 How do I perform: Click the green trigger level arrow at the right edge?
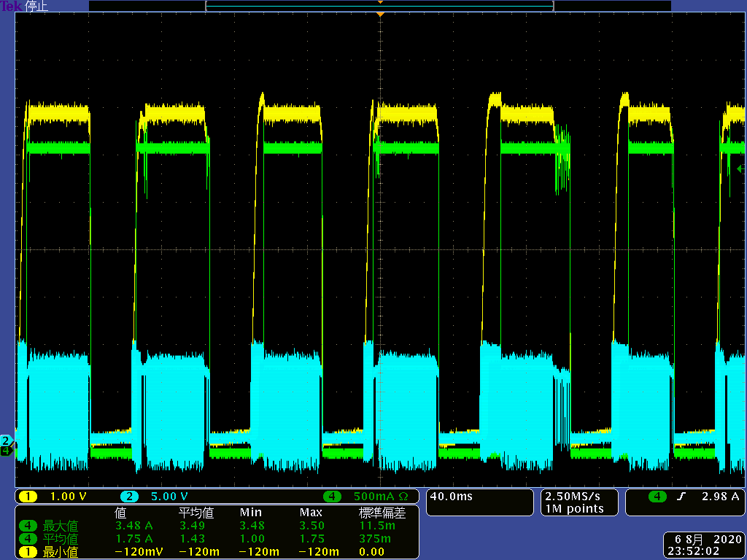740,168
